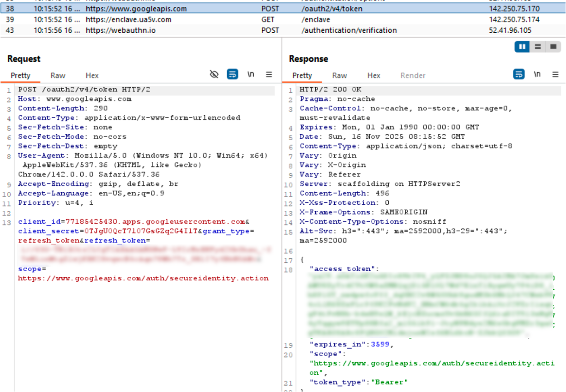Viewport: 566px width, 392px height.
Task: Toggle the horizontal split layout button
Action: [x=537, y=46]
